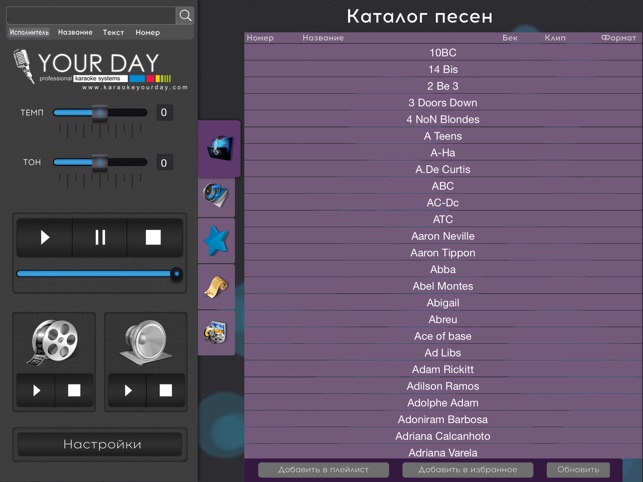This screenshot has width=643, height=482.
Task: Stop the main song
Action: tap(154, 237)
